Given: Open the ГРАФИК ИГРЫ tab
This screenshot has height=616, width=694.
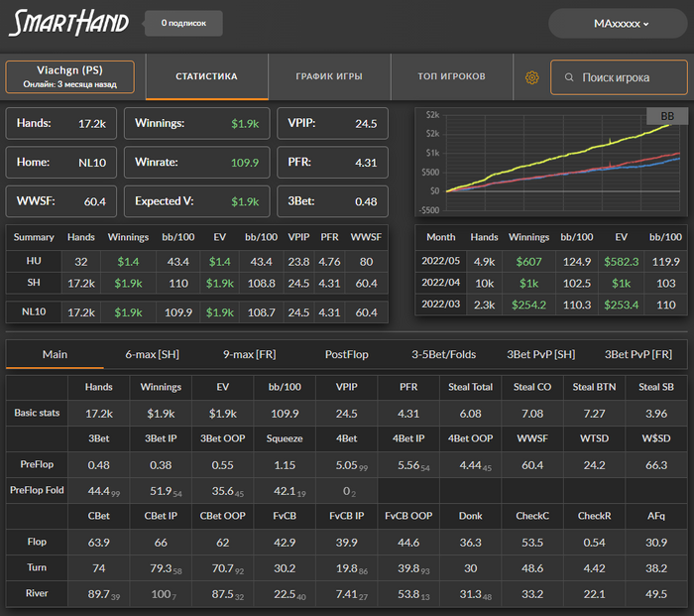Looking at the screenshot, I should click(329, 76).
